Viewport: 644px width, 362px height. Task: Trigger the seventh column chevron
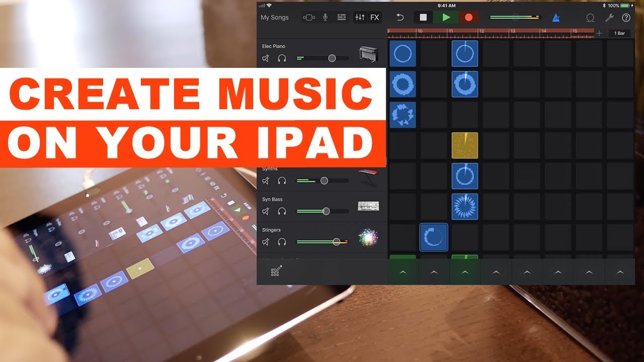tap(590, 272)
